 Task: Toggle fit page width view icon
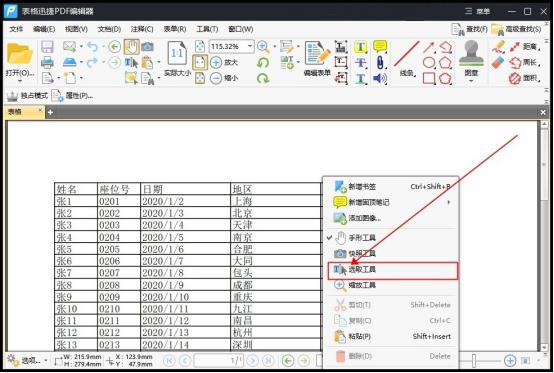click(x=200, y=63)
